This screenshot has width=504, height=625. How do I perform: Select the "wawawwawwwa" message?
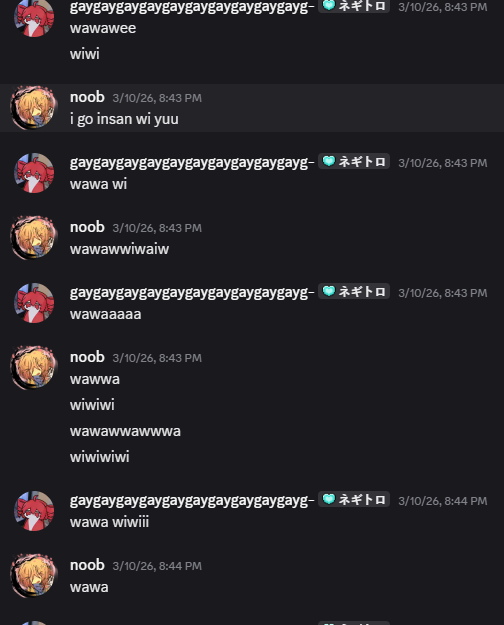125,431
